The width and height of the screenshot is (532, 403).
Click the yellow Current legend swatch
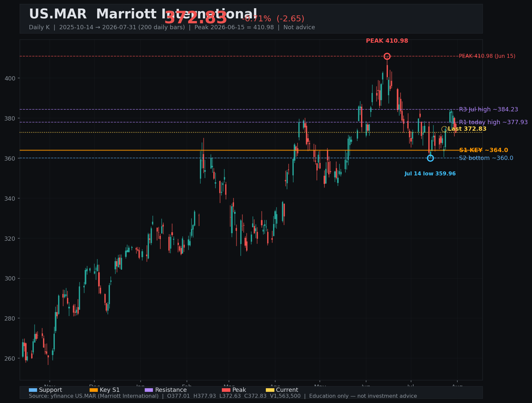click(270, 390)
